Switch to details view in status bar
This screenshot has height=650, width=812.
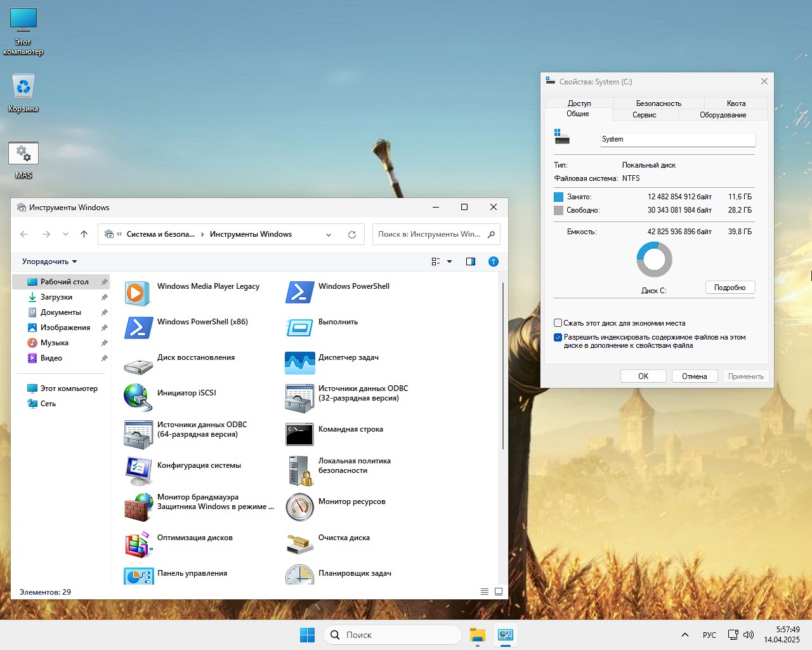[485, 592]
